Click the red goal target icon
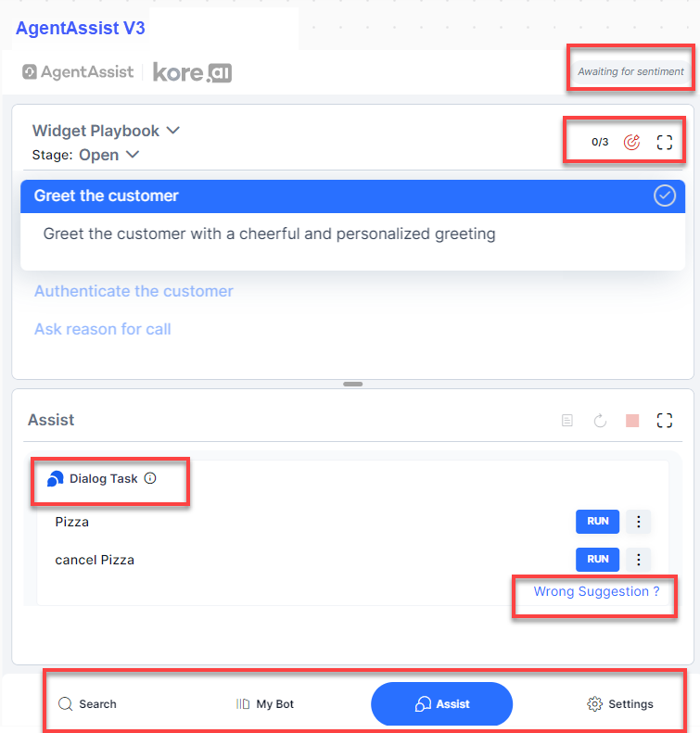Screen dimensions: 700x733 [632, 142]
